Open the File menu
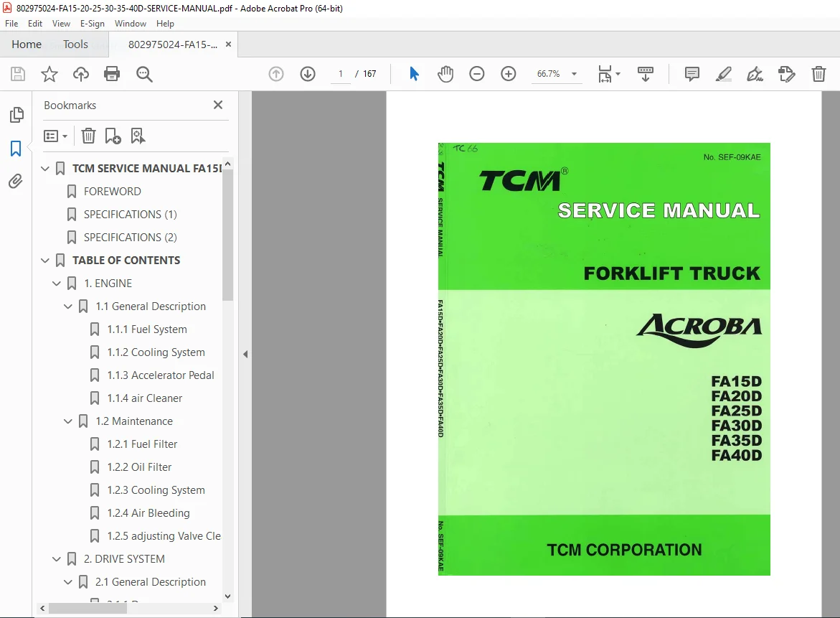 click(x=11, y=24)
